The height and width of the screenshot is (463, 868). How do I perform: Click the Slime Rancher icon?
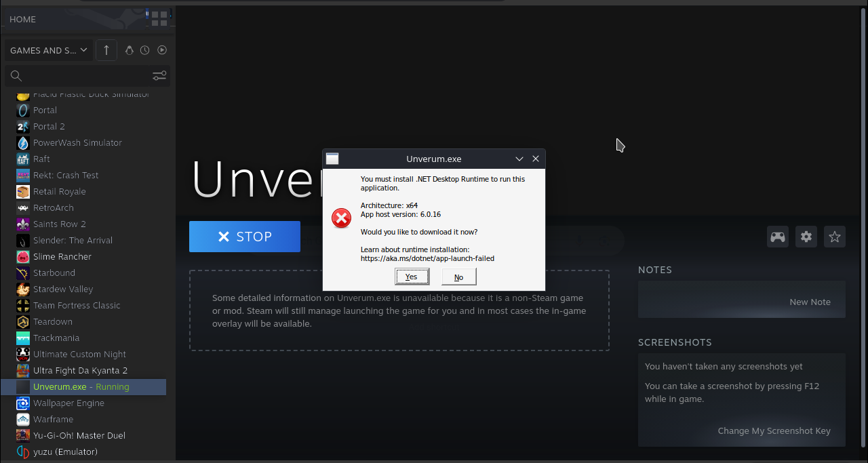[23, 256]
